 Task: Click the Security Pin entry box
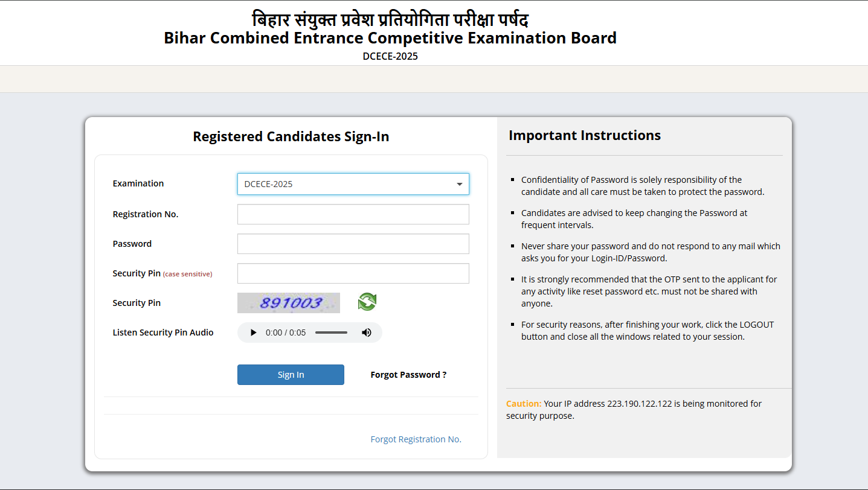coord(353,273)
